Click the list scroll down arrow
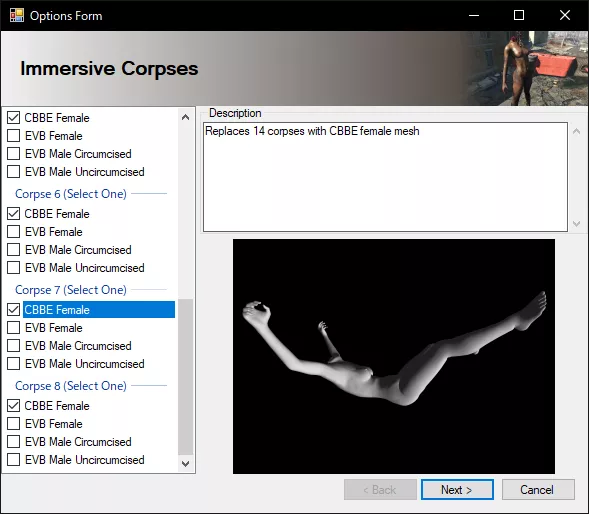 click(x=185, y=463)
